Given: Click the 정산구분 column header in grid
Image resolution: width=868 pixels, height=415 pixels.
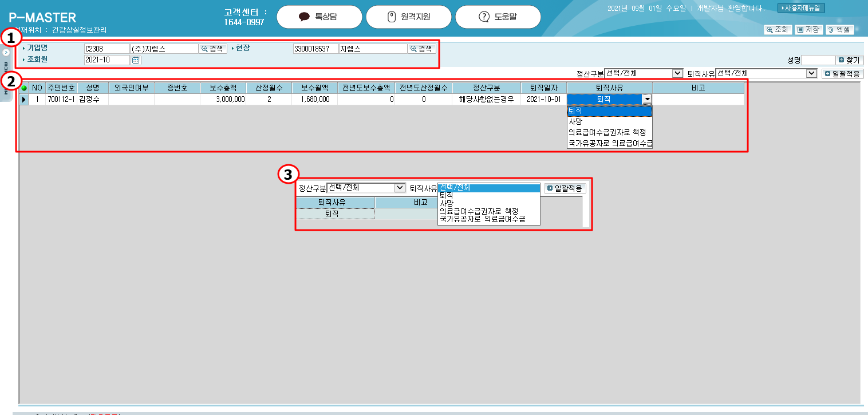Looking at the screenshot, I should click(487, 88).
